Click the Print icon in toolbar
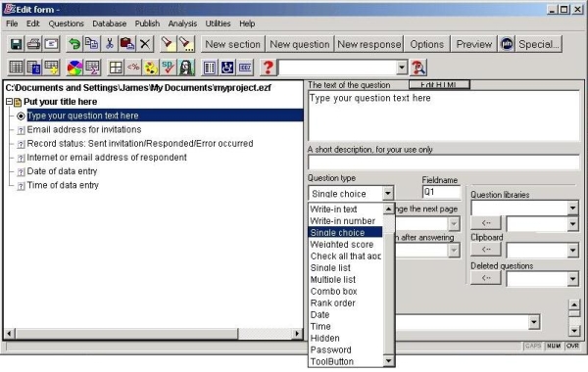588x372 pixels. tap(33, 44)
